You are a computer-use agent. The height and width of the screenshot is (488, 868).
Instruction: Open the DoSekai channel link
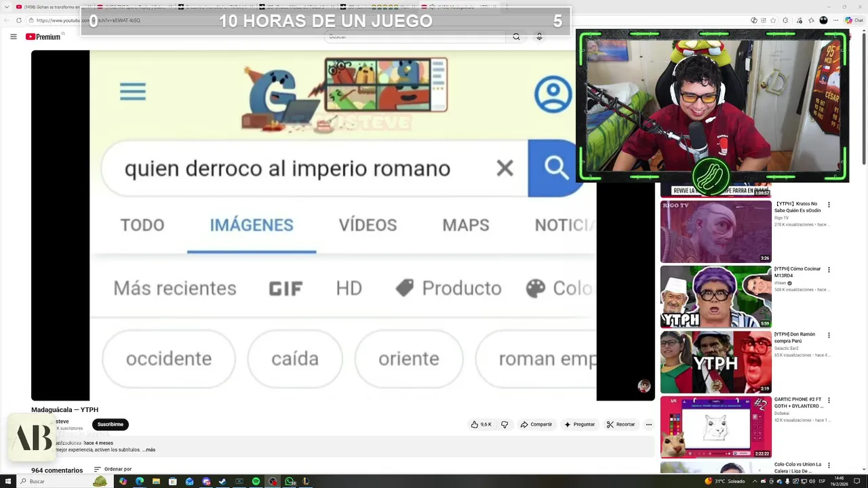782,413
